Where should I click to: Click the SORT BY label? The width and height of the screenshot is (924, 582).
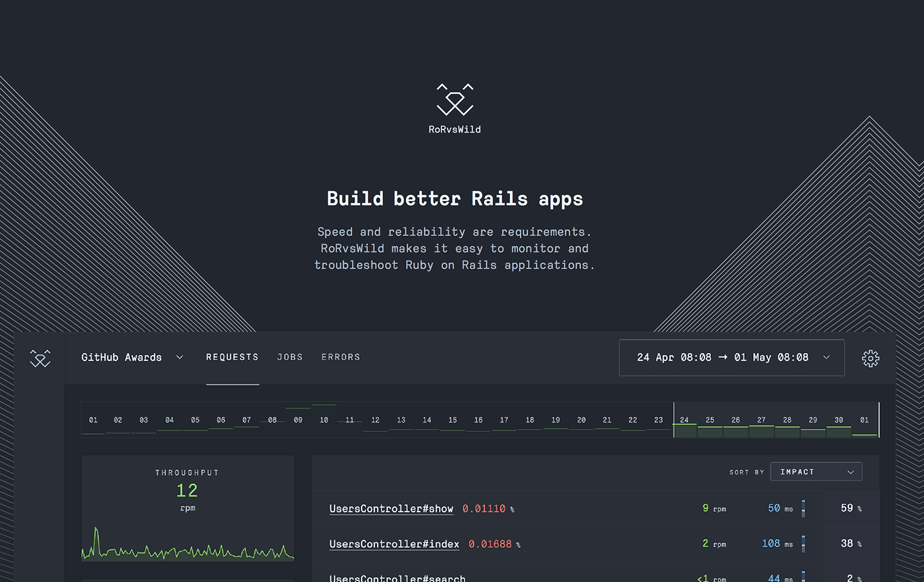tap(747, 472)
